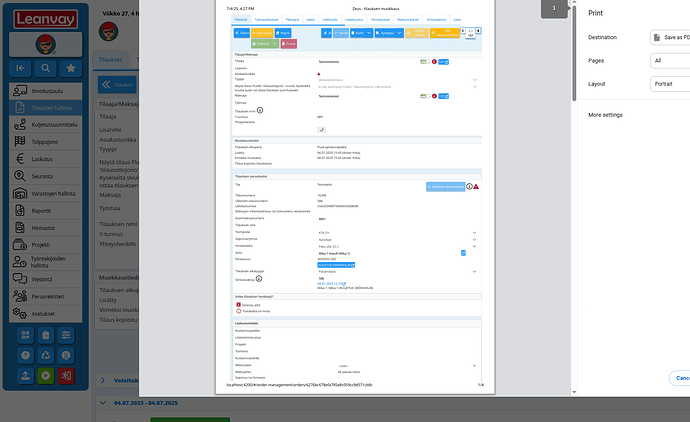The image size is (690, 422).
Task: Open the Layout dropdown set to Portrait
Action: pyautogui.click(x=670, y=85)
